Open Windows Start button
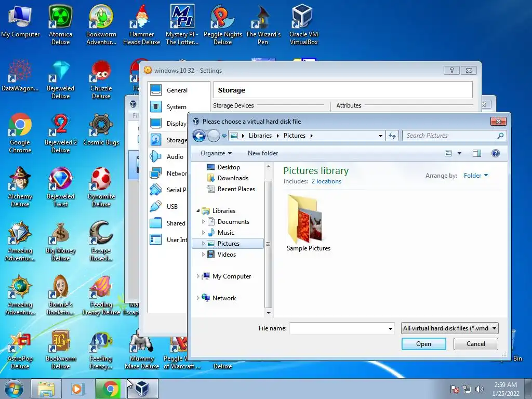This screenshot has width=532, height=399. (13, 389)
